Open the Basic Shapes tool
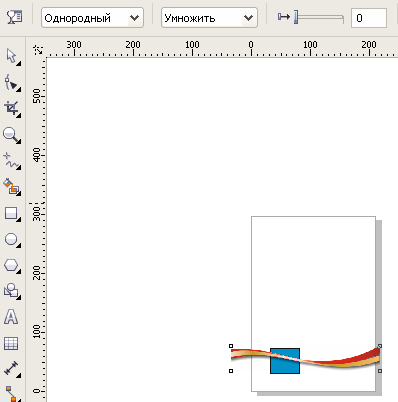The image size is (398, 402). pos(12,291)
